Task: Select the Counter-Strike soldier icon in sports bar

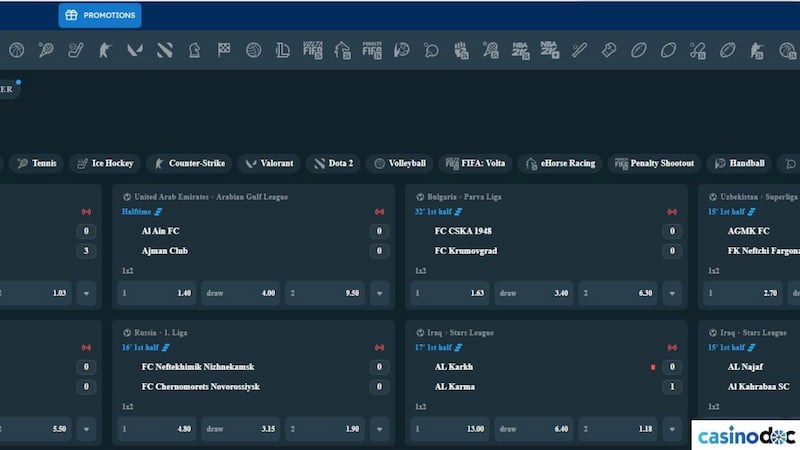Action: [105, 50]
